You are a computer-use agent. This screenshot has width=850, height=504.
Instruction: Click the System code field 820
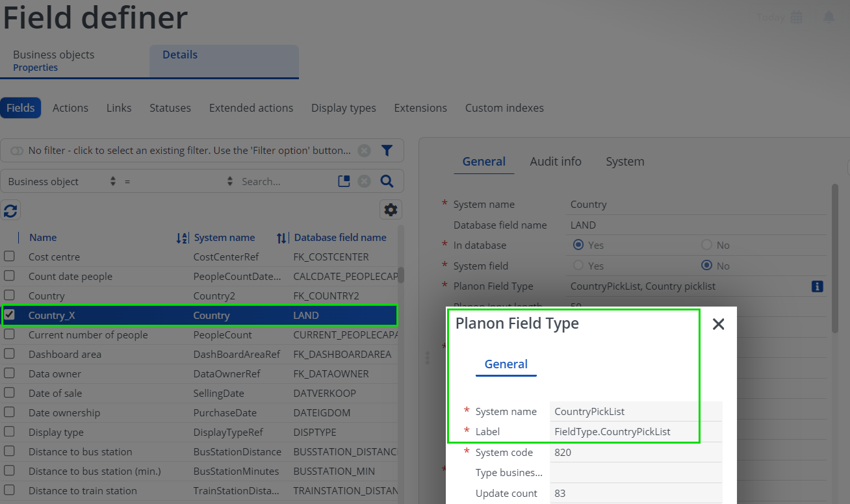click(636, 453)
